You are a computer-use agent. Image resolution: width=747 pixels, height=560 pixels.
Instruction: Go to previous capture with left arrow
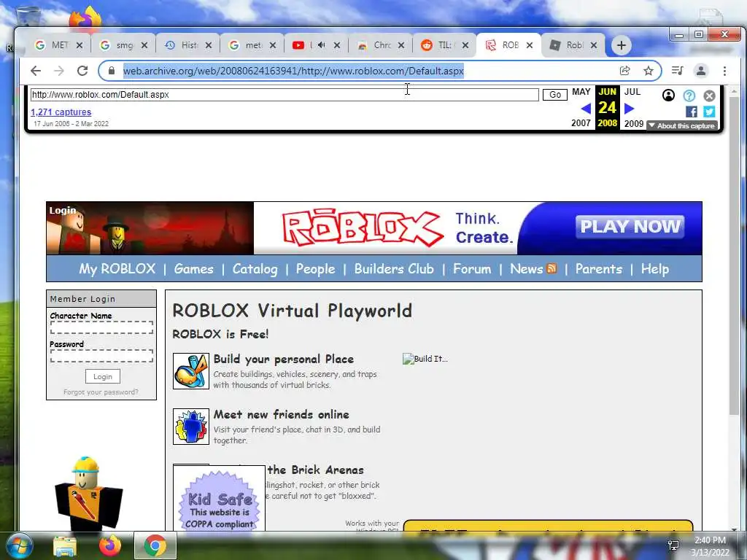click(586, 109)
